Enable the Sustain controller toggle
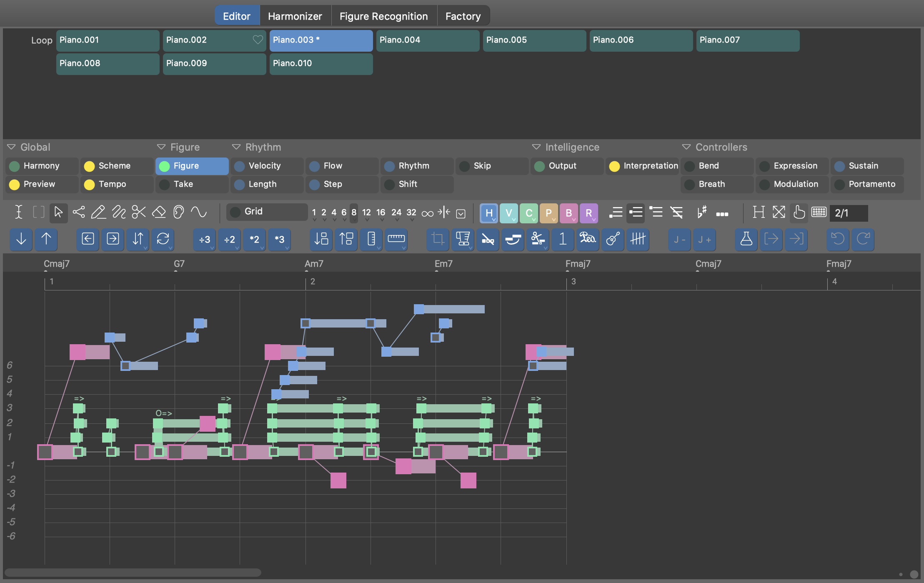The height and width of the screenshot is (583, 924). point(840,166)
